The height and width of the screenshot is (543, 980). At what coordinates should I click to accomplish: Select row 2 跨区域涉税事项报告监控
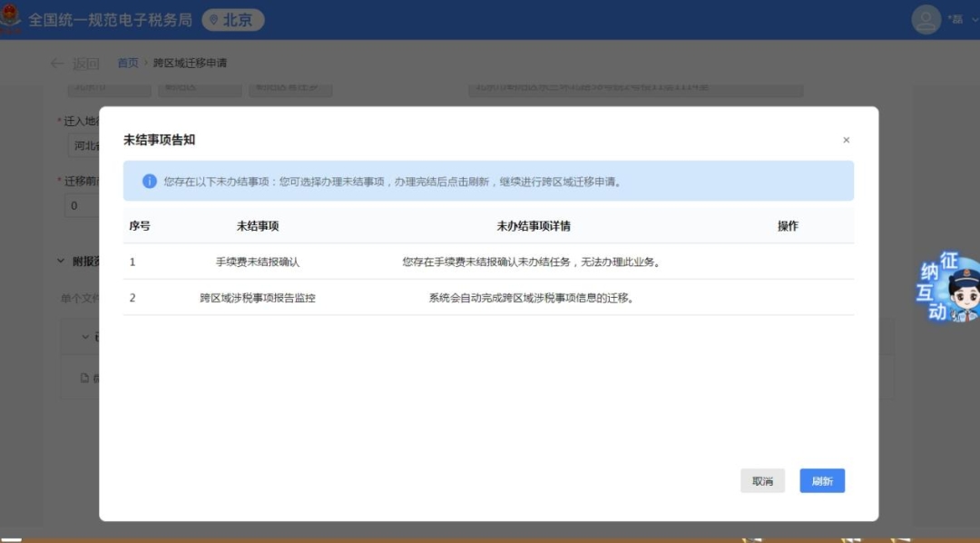257,297
